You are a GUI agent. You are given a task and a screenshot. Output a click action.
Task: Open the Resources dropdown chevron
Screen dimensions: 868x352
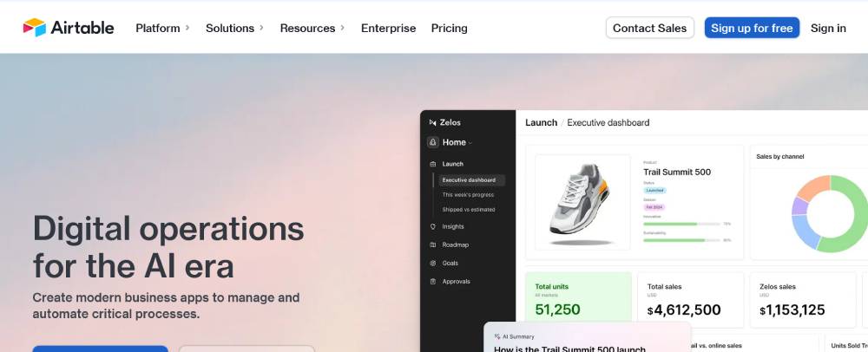coord(342,28)
